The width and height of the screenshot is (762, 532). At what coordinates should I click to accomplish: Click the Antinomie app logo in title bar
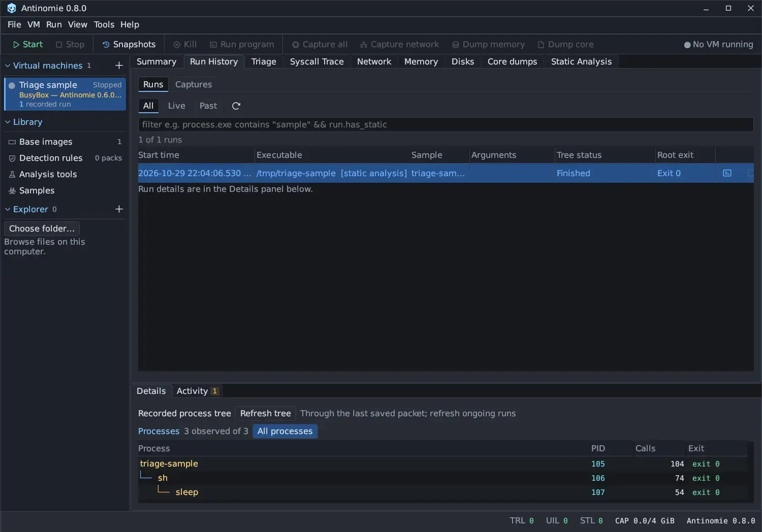pos(11,8)
